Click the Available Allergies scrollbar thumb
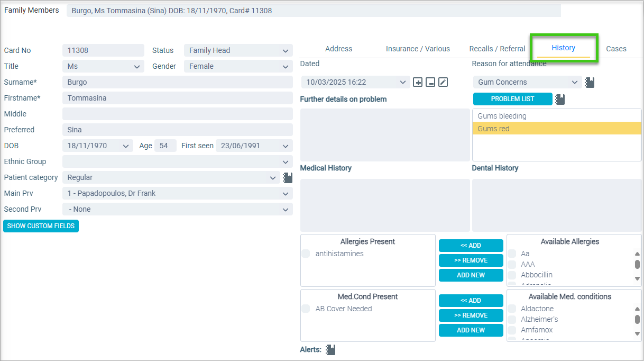The width and height of the screenshot is (644, 361). click(637, 264)
